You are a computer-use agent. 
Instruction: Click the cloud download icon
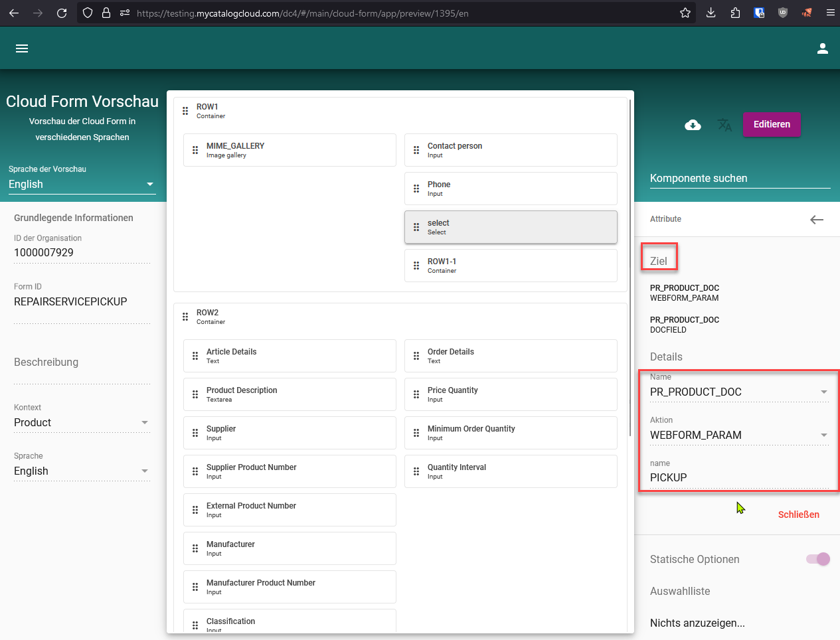pos(693,125)
